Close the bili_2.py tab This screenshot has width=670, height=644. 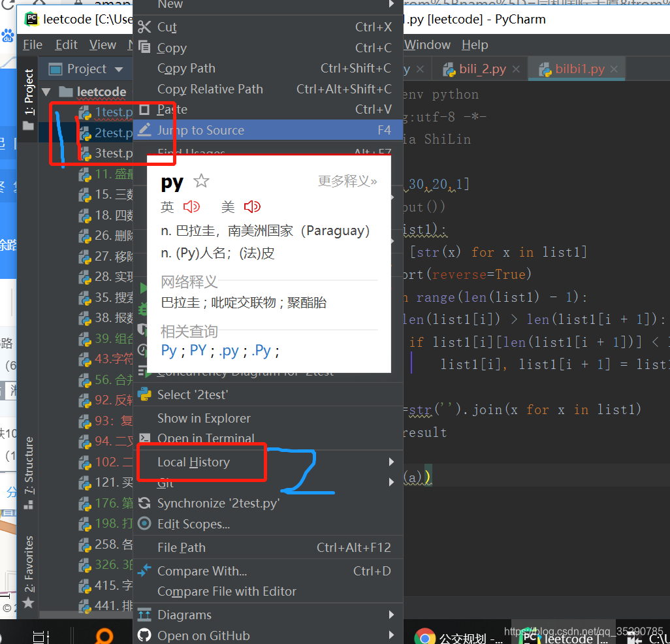pos(516,69)
